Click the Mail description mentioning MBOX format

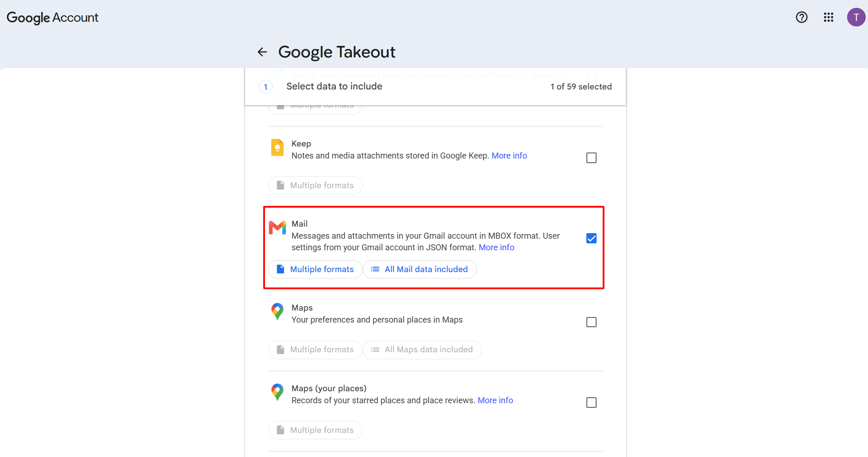click(x=426, y=241)
